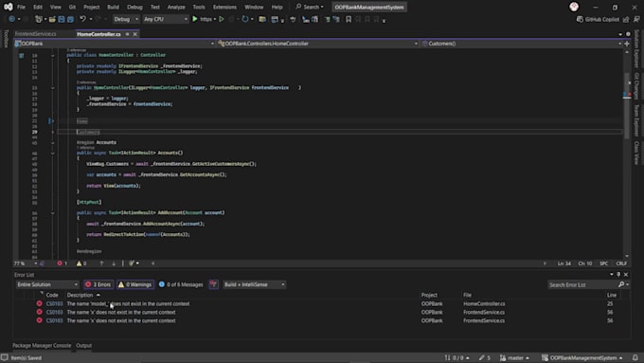Undo the last edit with the undo icon
The height and width of the screenshot is (363, 644).
82,19
